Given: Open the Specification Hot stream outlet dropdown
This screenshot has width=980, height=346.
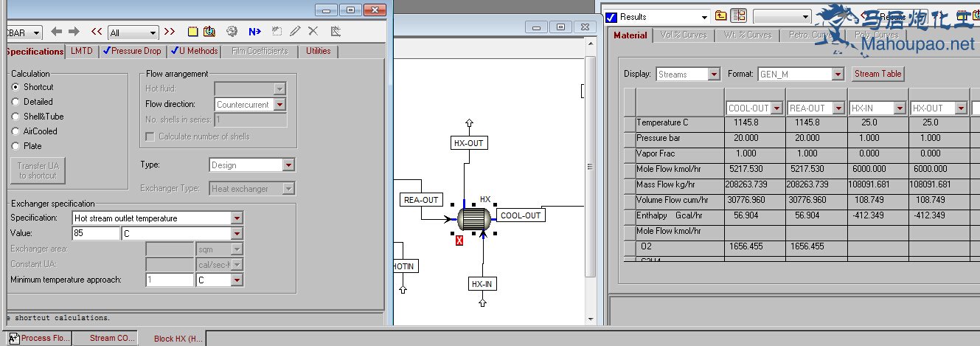Looking at the screenshot, I should [236, 218].
